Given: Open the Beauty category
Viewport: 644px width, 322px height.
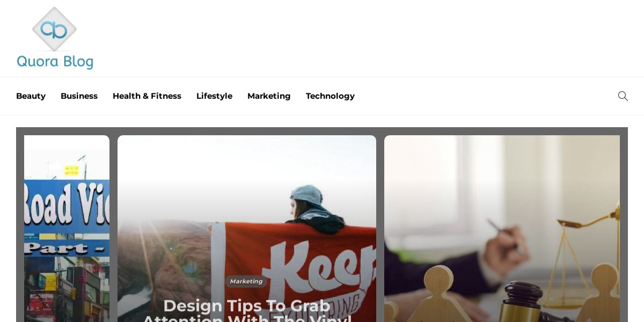Looking at the screenshot, I should click(31, 96).
